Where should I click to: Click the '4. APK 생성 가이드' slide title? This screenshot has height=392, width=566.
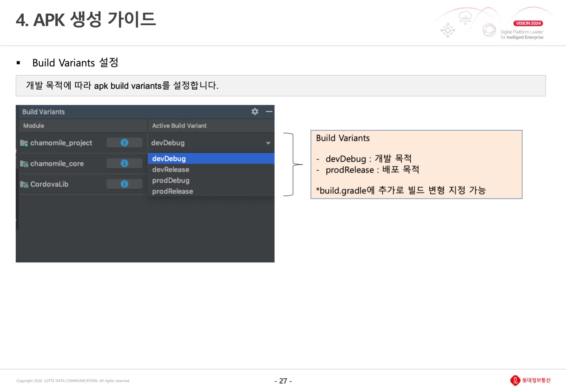coord(86,19)
